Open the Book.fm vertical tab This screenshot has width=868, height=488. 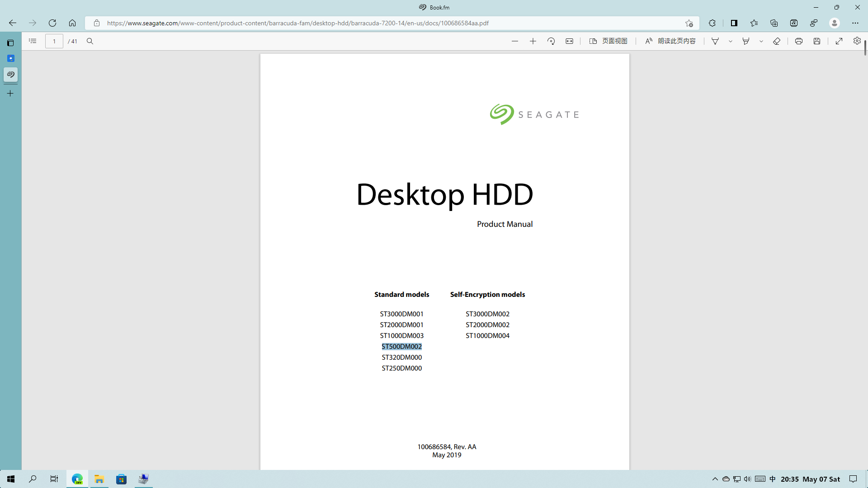pos(10,75)
